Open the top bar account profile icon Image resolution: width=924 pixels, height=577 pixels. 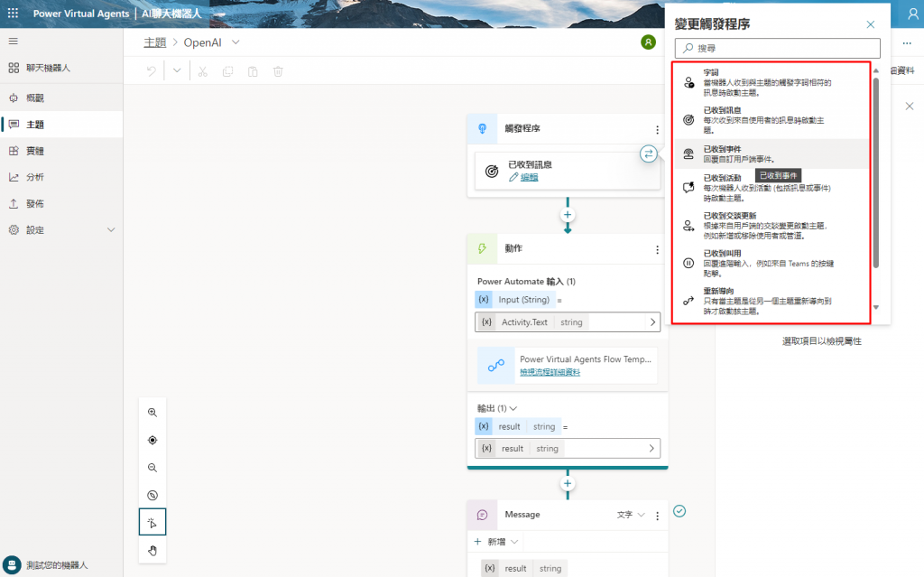point(913,14)
